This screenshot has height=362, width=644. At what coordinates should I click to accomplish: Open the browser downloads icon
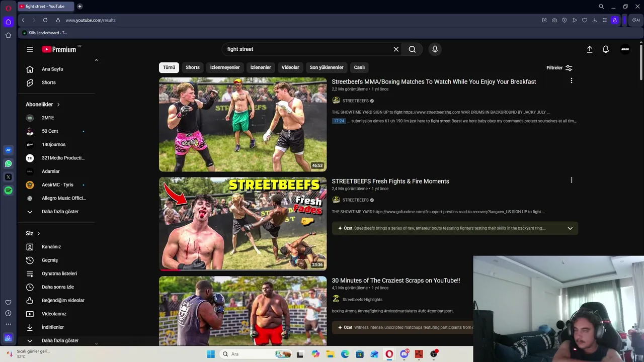(595, 20)
